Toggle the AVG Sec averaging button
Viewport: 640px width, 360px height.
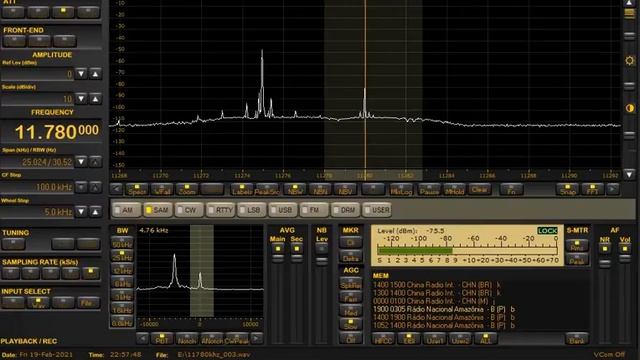(297, 249)
